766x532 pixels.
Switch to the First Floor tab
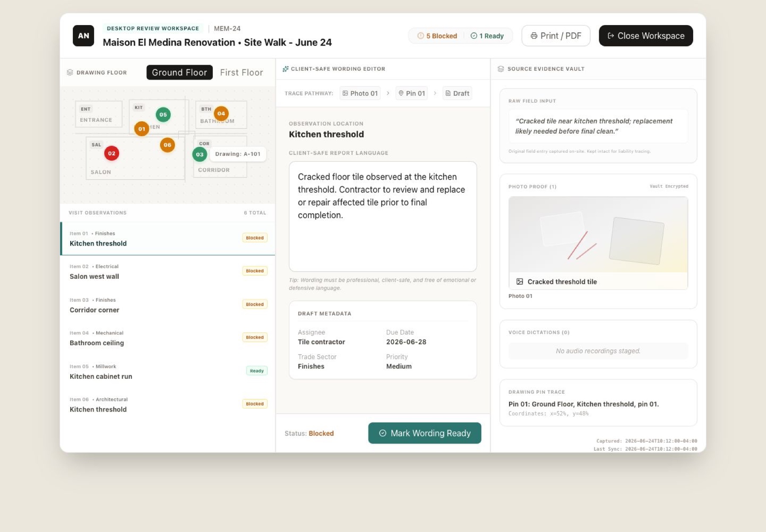tap(241, 72)
